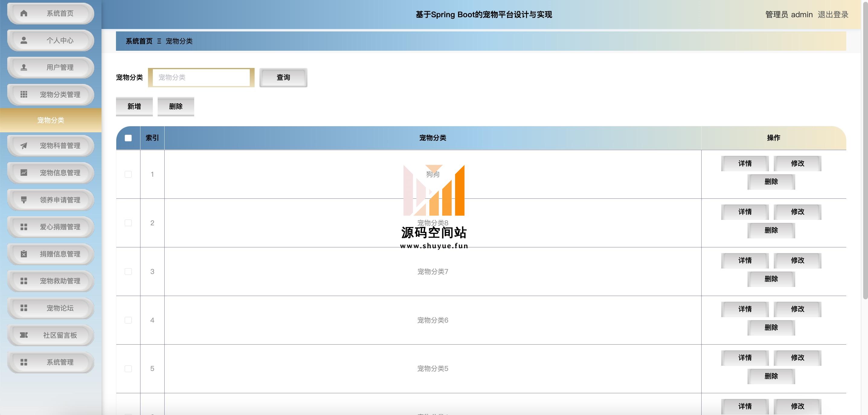Expand the 宠物救助管理 sidebar menu
Viewport: 868px width, 415px height.
coord(50,281)
